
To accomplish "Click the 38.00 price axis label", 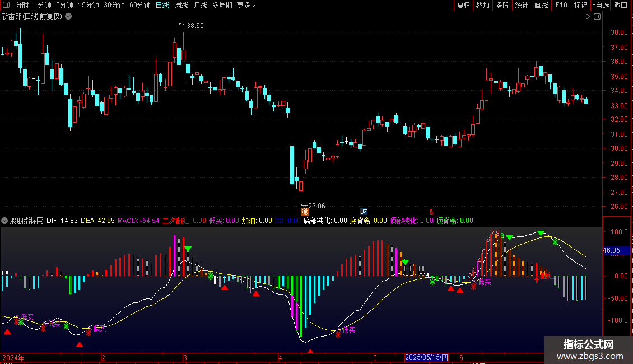I will [x=619, y=32].
